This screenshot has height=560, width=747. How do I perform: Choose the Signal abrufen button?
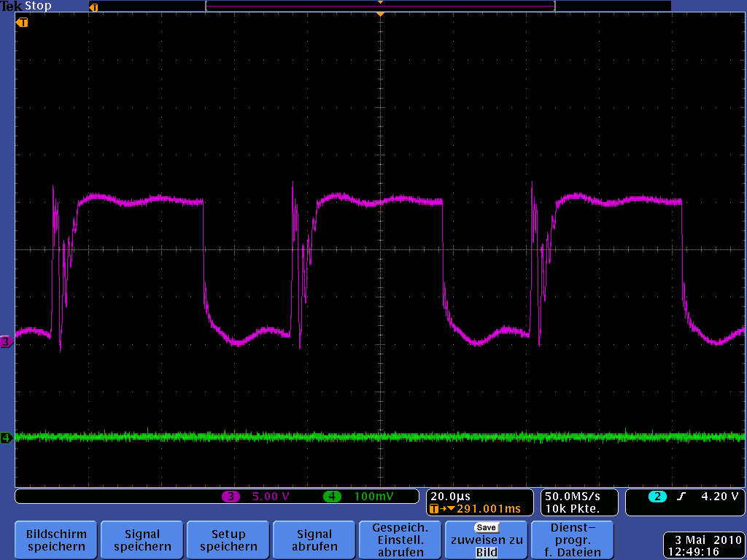tap(314, 540)
